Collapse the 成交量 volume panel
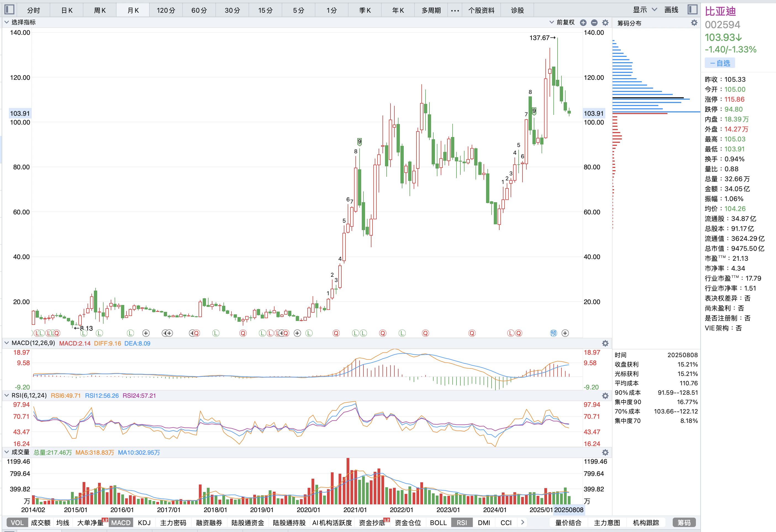The width and height of the screenshot is (776, 532). pos(6,452)
